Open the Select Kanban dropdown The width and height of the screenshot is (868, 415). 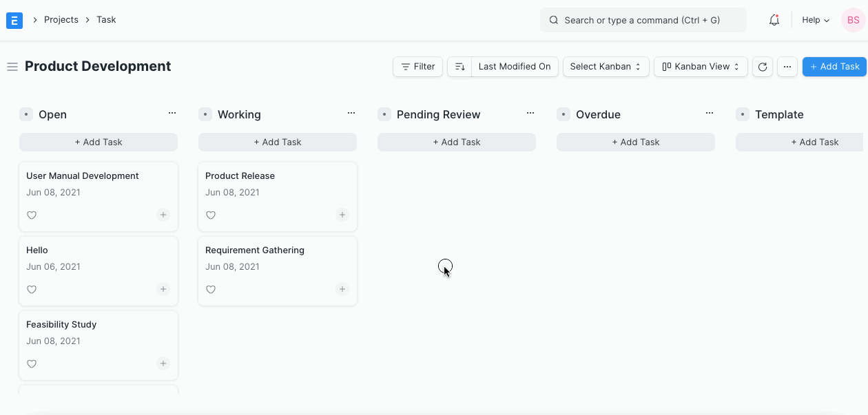(606, 66)
